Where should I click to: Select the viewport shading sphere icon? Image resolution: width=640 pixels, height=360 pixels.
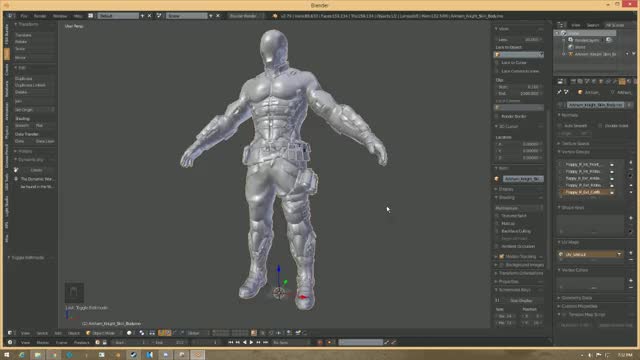[129, 333]
